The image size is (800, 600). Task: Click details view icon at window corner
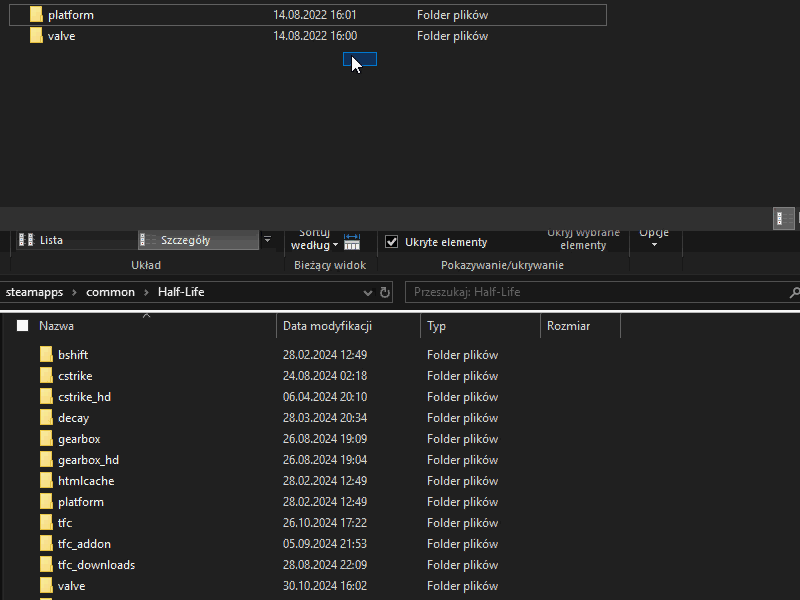[783, 218]
